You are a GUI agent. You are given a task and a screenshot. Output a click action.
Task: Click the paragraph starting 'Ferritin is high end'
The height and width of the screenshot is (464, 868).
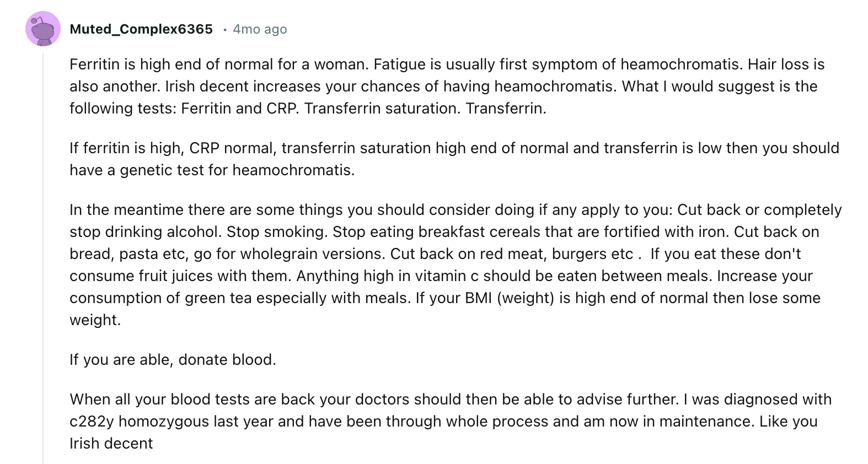[447, 86]
